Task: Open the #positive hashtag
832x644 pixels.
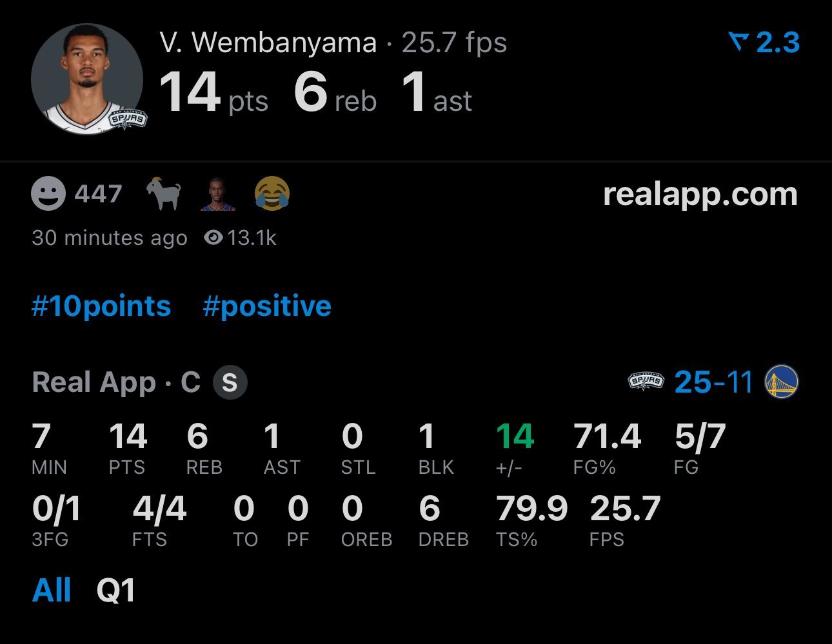Action: (266, 306)
